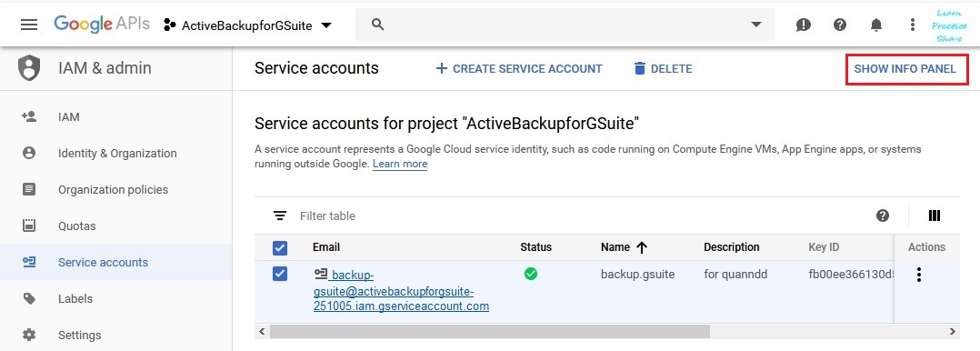Click the horizontal scrollbar under the table
980x351 pixels.
(x=490, y=331)
